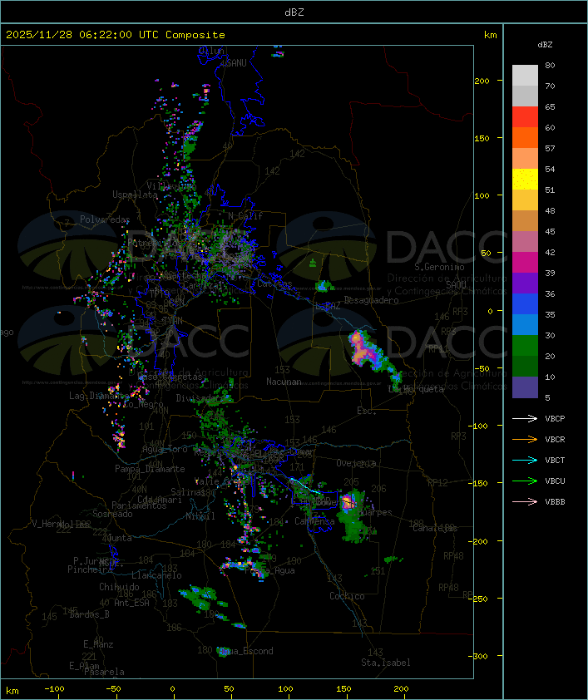The image size is (588, 700).
Task: Click the VBBB legend label
Action: [x=555, y=502]
